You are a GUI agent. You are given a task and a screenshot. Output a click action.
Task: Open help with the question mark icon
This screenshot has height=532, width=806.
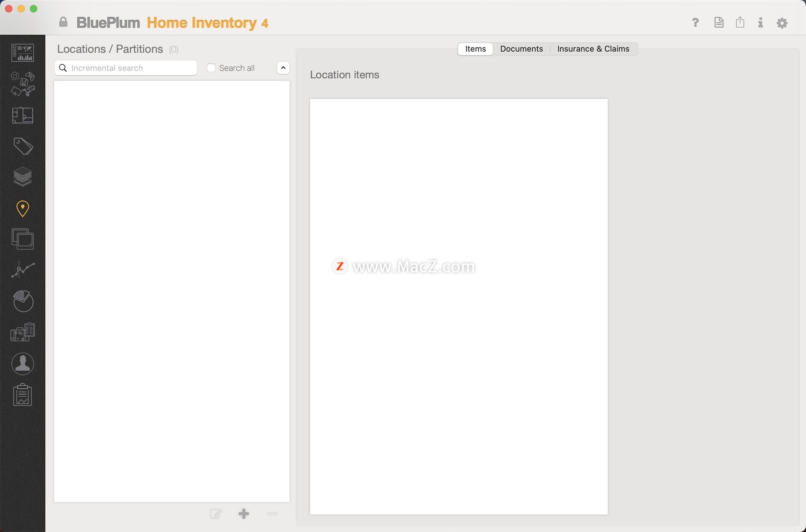point(696,22)
